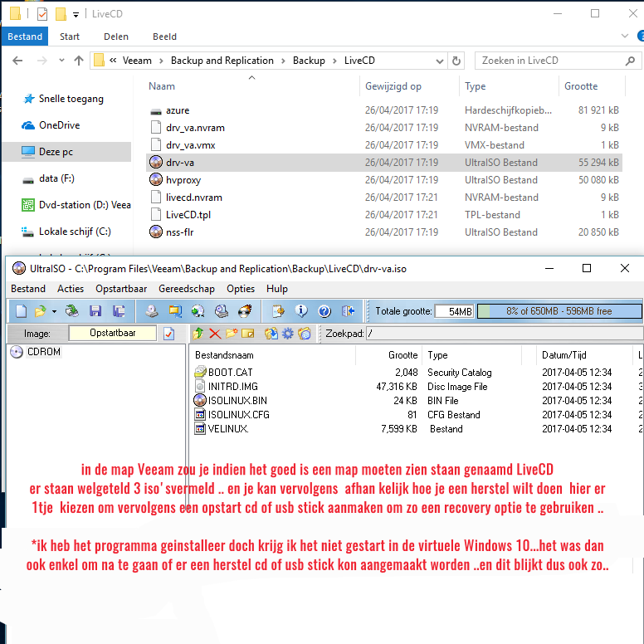Select OneDrive in the navigation pane
Viewport: 644px width, 644px height.
tap(59, 125)
